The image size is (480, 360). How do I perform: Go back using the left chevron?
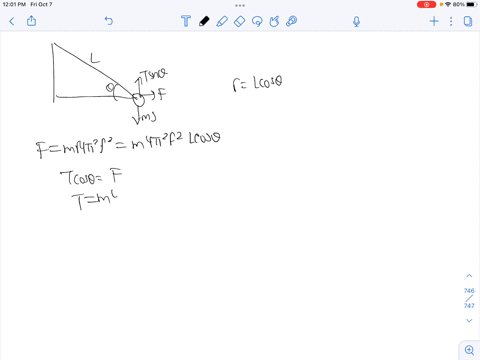pyautogui.click(x=12, y=22)
